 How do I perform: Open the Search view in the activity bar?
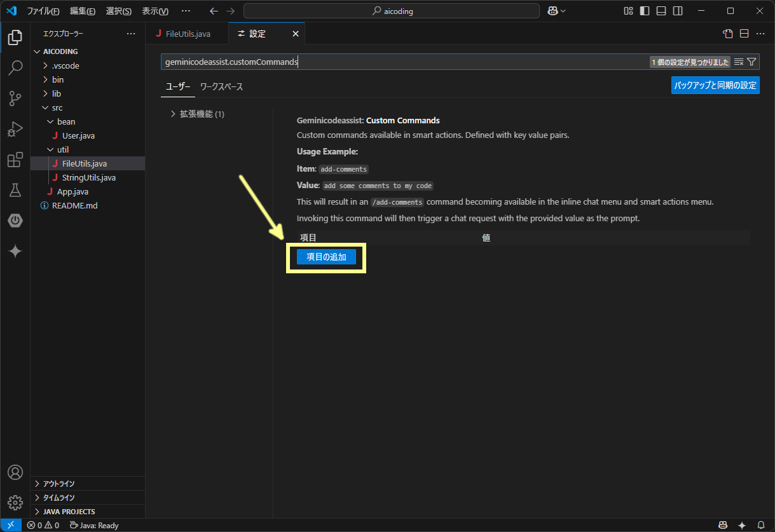click(x=15, y=68)
